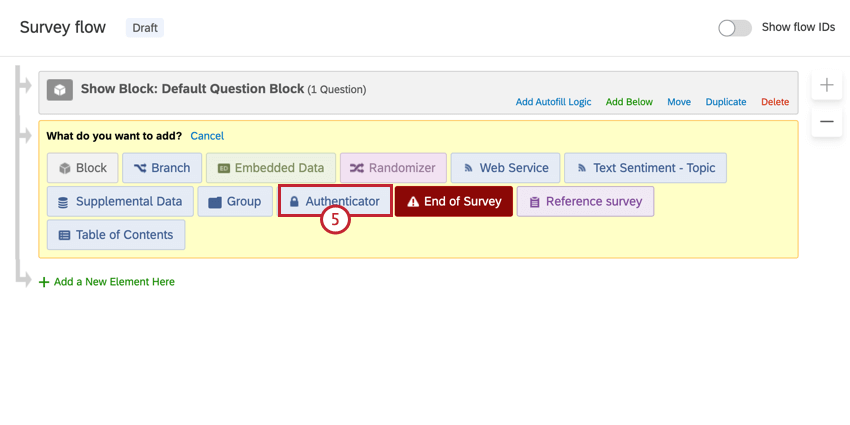Image resolution: width=850 pixels, height=425 pixels.
Task: Click Add a New Element Here
Action: click(114, 282)
